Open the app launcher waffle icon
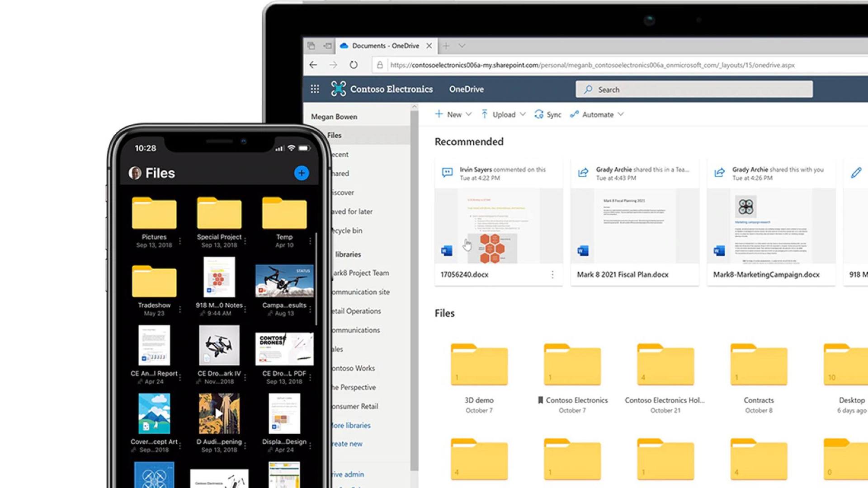The width and height of the screenshot is (868, 488). (x=315, y=89)
